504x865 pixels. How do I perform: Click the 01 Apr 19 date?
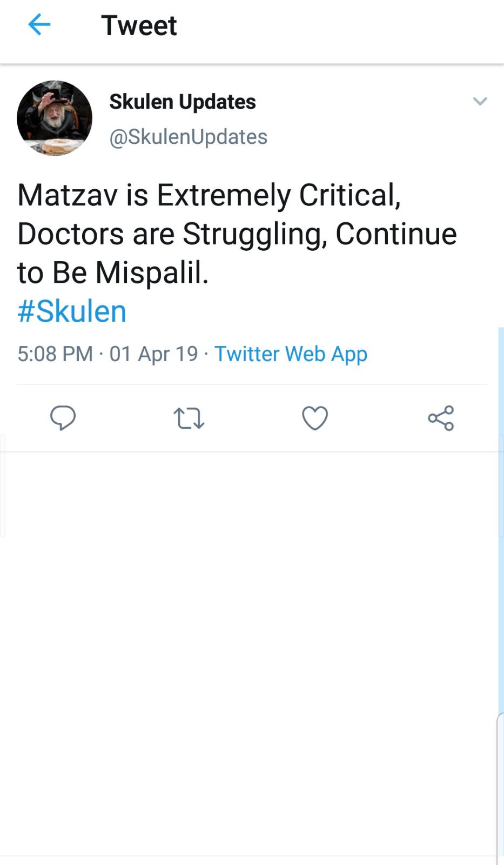click(153, 354)
